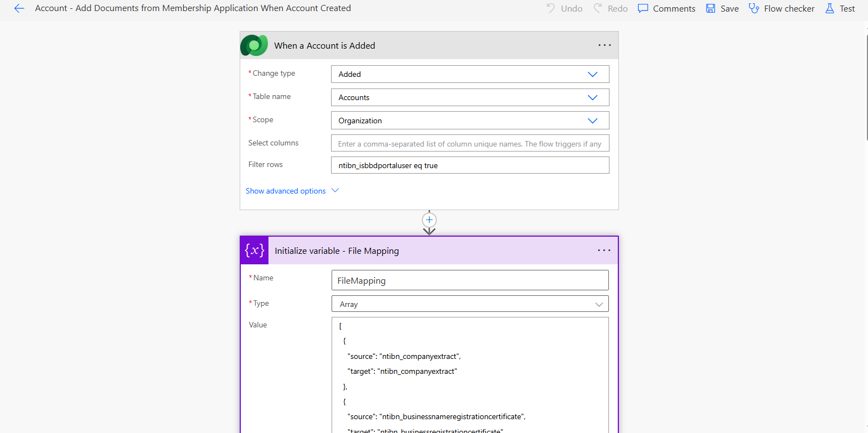The image size is (868, 433).
Task: Click the back arrow icon
Action: click(19, 8)
